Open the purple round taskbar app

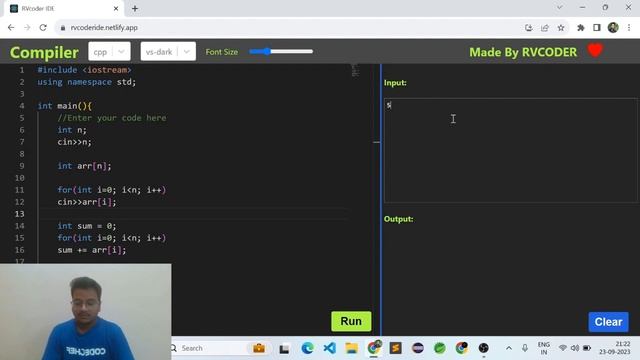tap(418, 348)
